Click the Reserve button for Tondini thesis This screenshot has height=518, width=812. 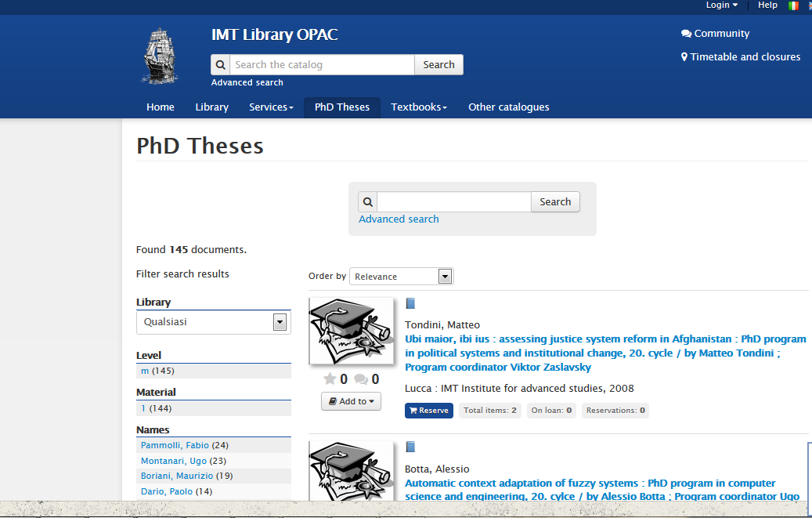(429, 411)
